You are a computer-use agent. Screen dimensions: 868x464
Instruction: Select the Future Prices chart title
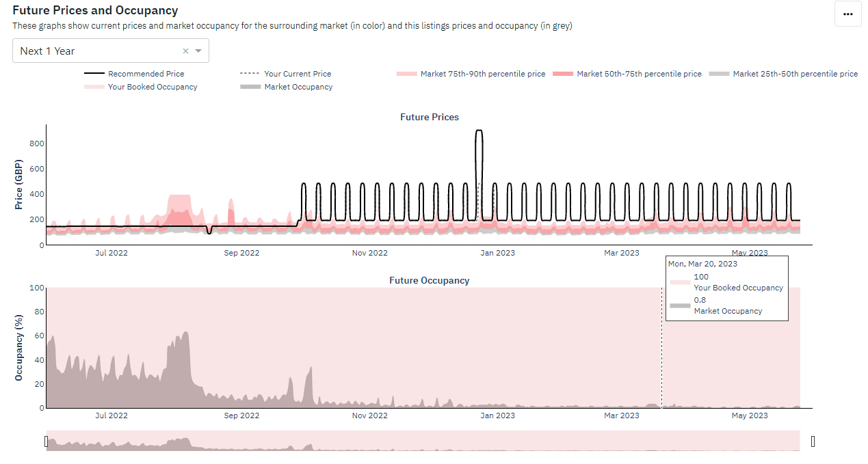[x=429, y=117]
